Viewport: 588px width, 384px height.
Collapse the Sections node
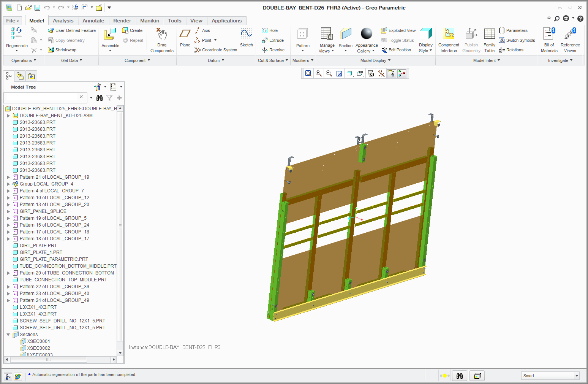click(8, 335)
